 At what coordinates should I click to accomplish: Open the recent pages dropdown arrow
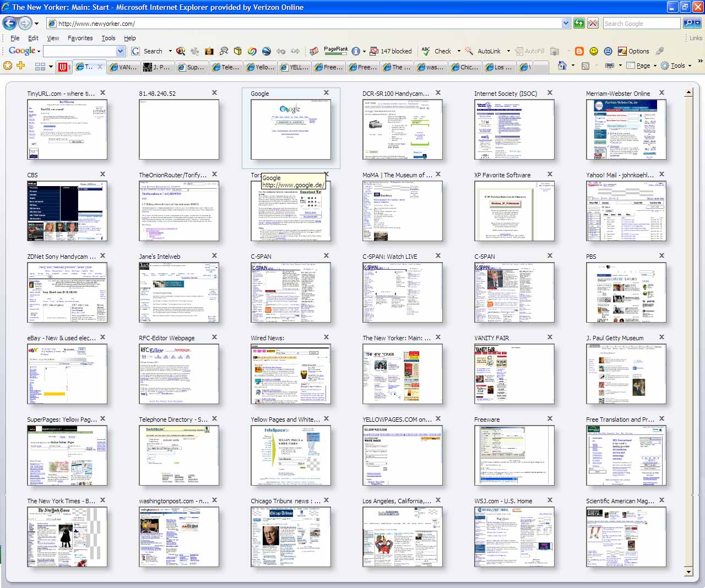pyautogui.click(x=36, y=24)
